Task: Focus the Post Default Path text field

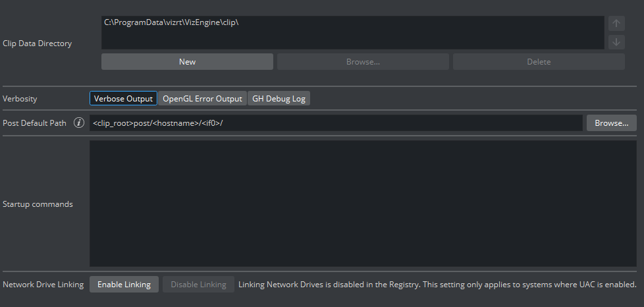Action: [336, 123]
